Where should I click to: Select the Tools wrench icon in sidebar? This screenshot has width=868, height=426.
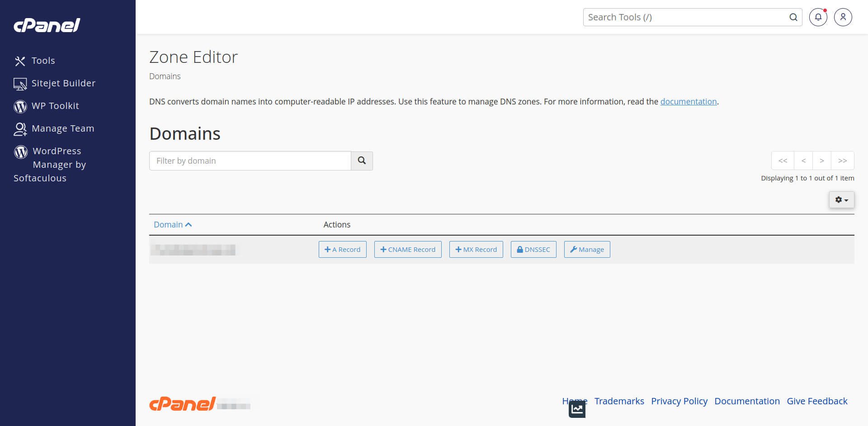coord(20,60)
